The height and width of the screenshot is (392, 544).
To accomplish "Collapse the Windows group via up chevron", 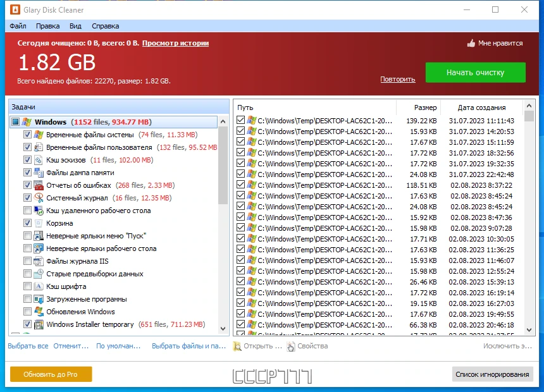I will 223,122.
